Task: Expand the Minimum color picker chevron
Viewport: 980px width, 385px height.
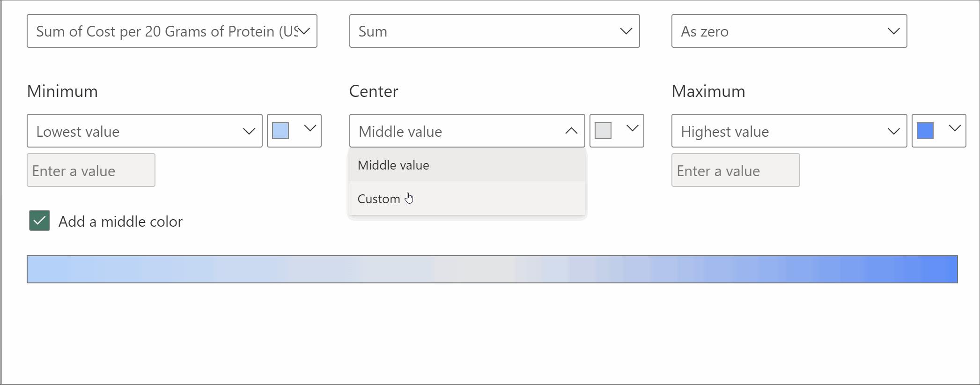Action: click(x=310, y=128)
